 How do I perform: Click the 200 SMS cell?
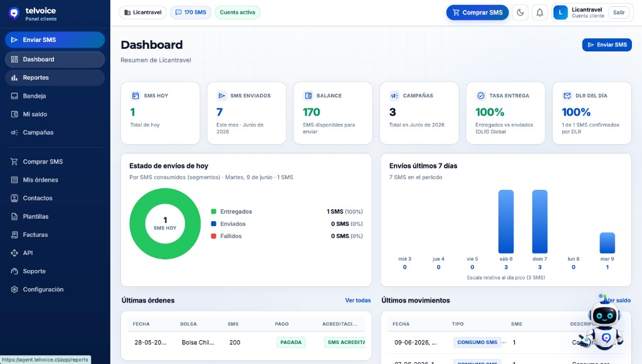(234, 342)
